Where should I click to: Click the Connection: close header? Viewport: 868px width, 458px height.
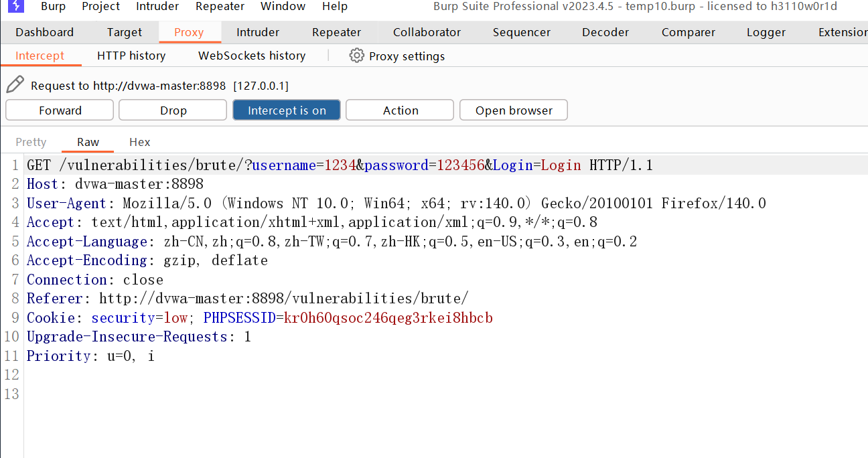pos(95,280)
